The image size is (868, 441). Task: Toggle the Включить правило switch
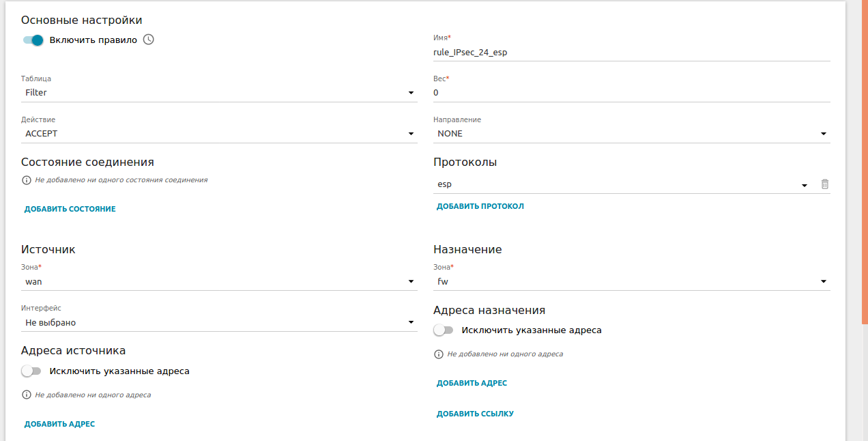pos(33,40)
